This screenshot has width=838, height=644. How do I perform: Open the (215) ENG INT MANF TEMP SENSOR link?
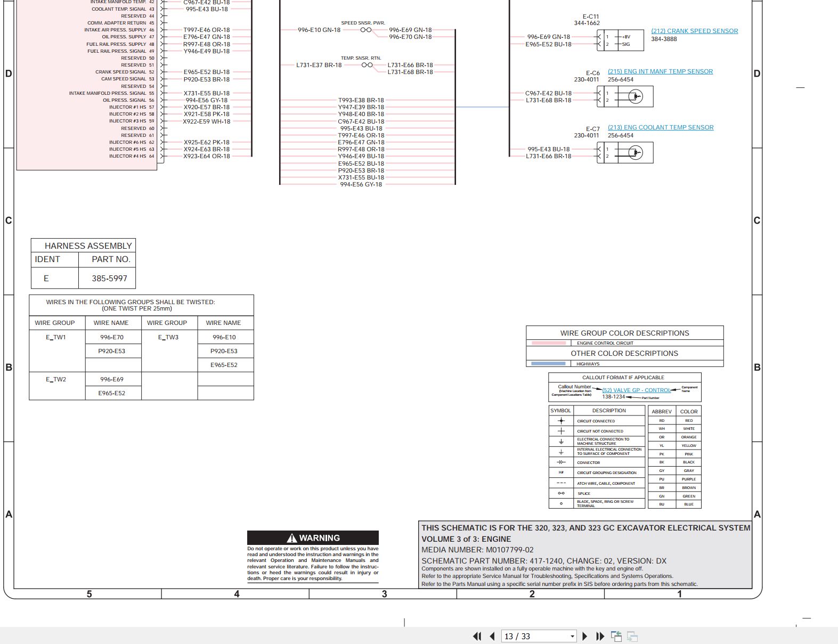pyautogui.click(x=660, y=71)
